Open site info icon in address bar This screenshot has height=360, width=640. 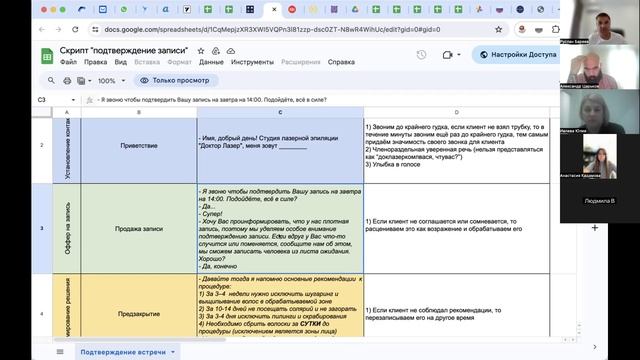pyautogui.click(x=96, y=29)
